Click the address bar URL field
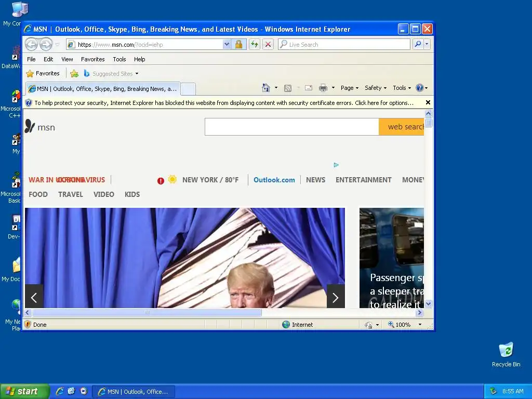 (144, 45)
